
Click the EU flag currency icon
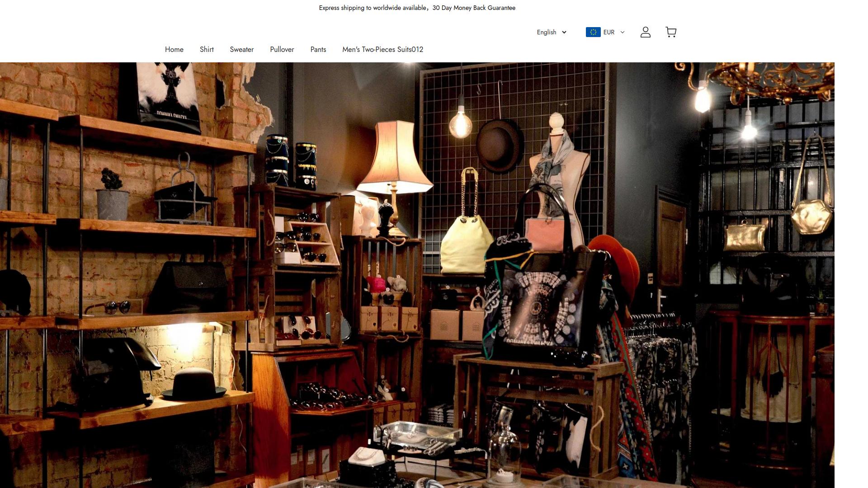(x=593, y=32)
